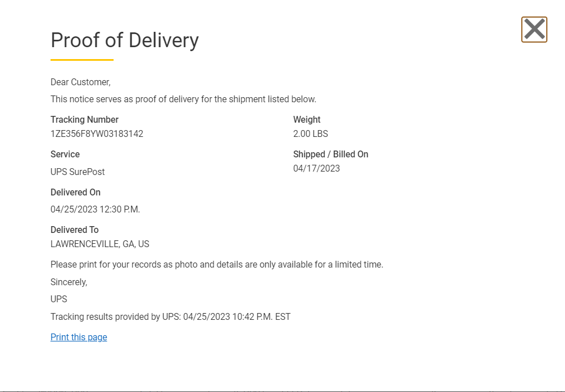
Task: Close the Proof of Delivery dialog
Action: 534,30
